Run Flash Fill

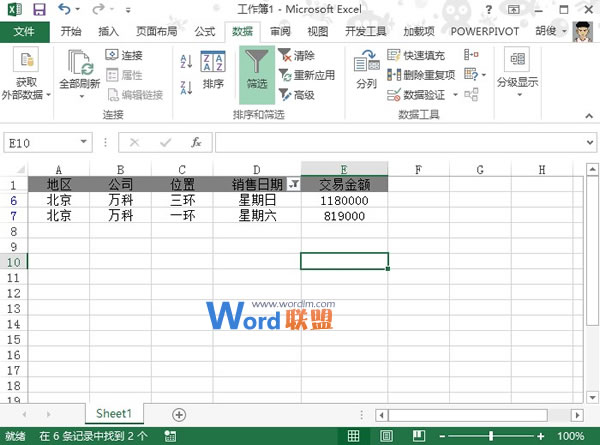[x=416, y=55]
